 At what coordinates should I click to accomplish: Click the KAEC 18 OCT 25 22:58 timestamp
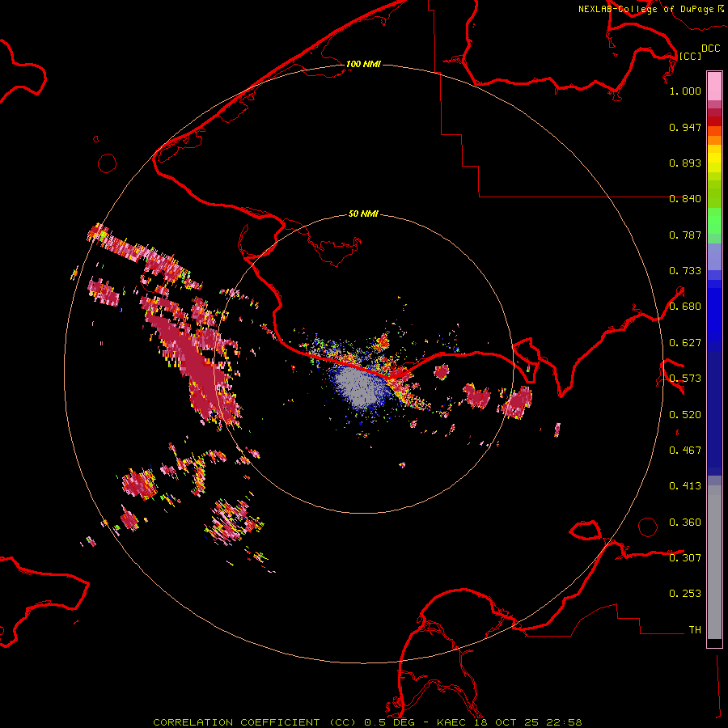509,722
